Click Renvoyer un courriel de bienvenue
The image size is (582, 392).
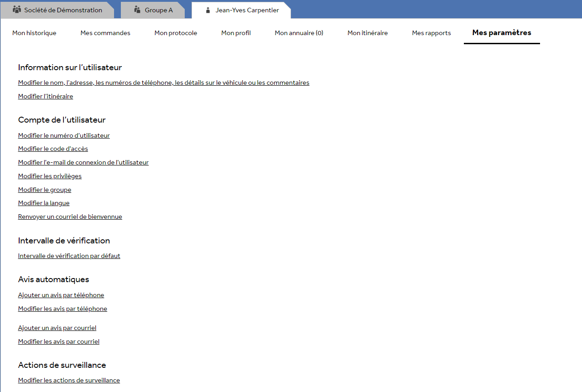pyautogui.click(x=70, y=217)
